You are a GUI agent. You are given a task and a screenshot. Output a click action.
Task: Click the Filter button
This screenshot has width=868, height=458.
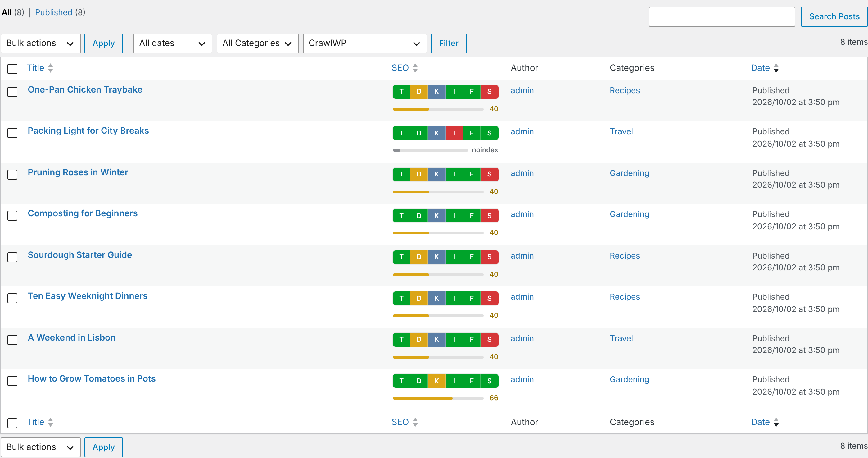pyautogui.click(x=449, y=43)
